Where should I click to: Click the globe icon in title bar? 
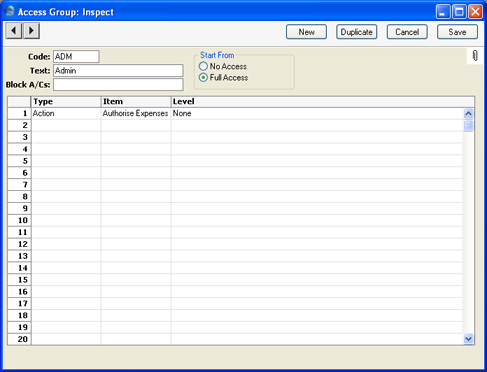tap(9, 11)
